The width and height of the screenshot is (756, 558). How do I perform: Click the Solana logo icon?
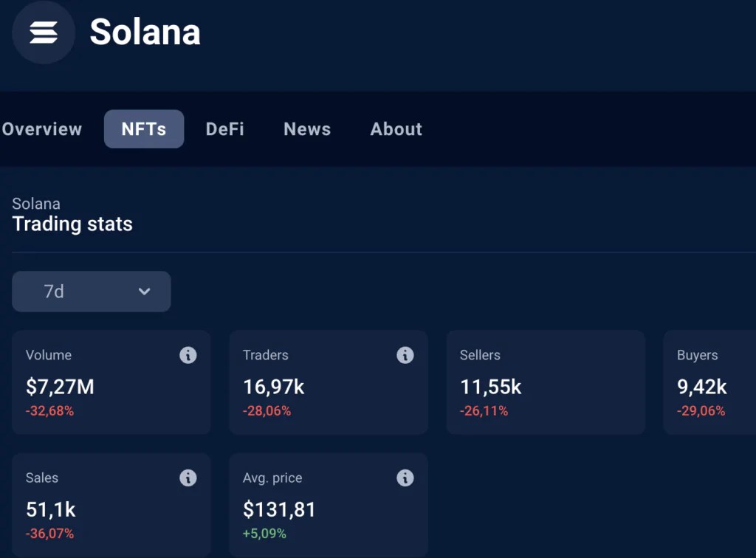(x=44, y=32)
